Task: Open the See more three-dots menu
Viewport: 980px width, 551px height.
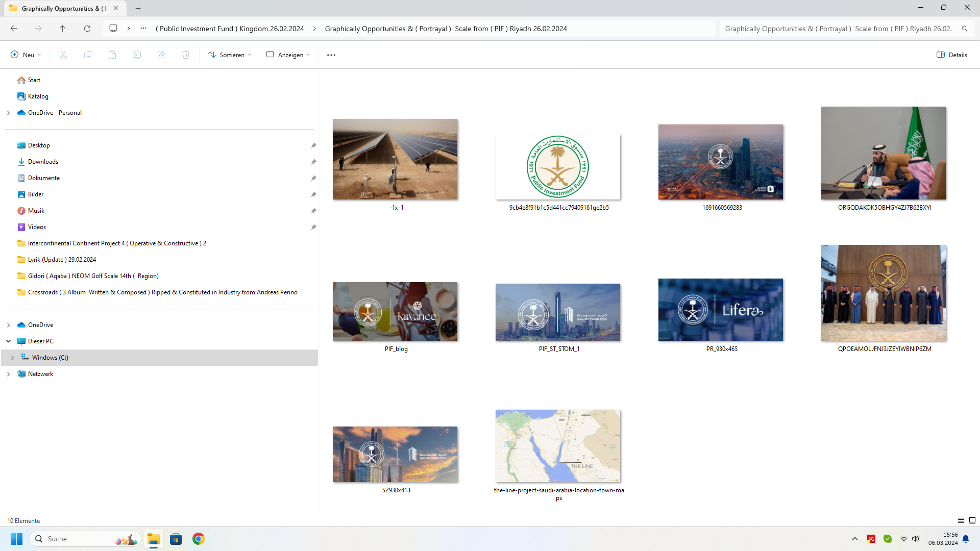Action: (x=331, y=55)
